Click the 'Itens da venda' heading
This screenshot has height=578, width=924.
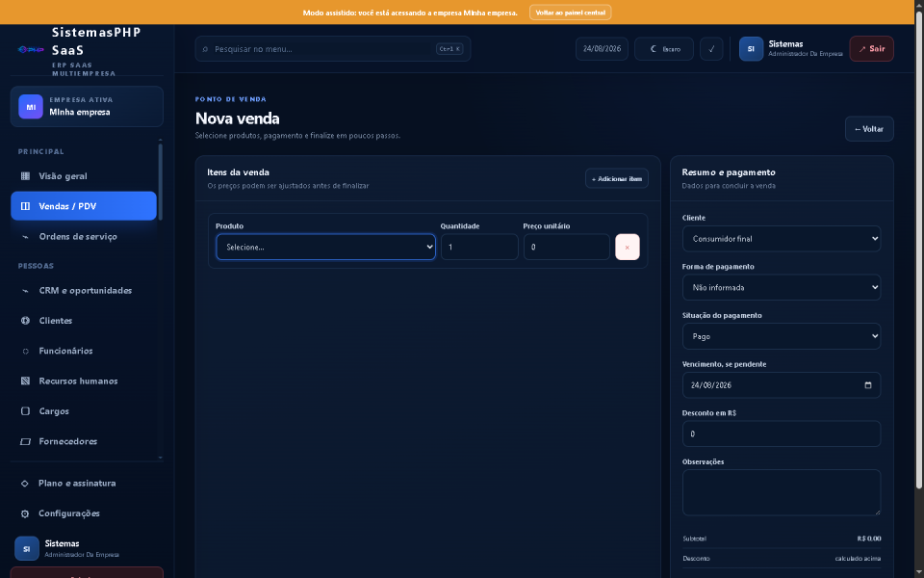coord(238,172)
